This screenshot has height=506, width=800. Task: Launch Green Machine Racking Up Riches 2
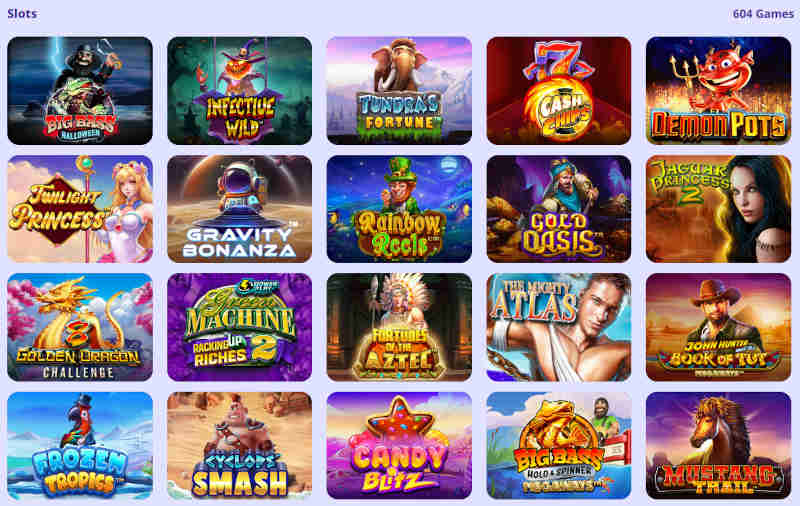pos(240,327)
